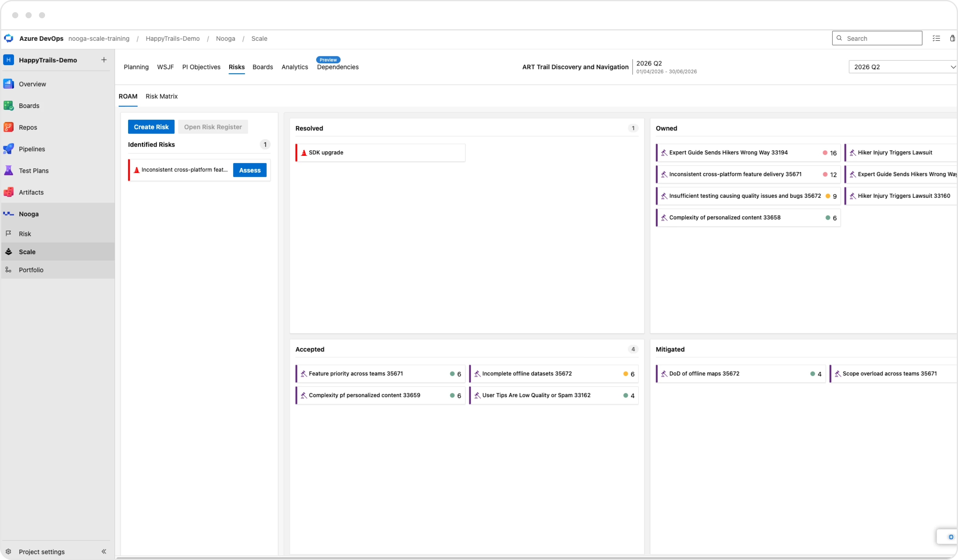This screenshot has width=958, height=560.
Task: Follow the nooga-scale-training breadcrumb link
Action: pos(99,38)
